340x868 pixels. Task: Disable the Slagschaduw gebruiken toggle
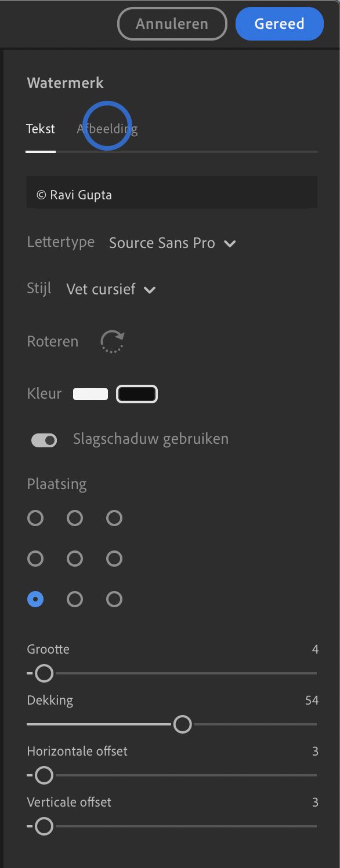[x=44, y=440]
